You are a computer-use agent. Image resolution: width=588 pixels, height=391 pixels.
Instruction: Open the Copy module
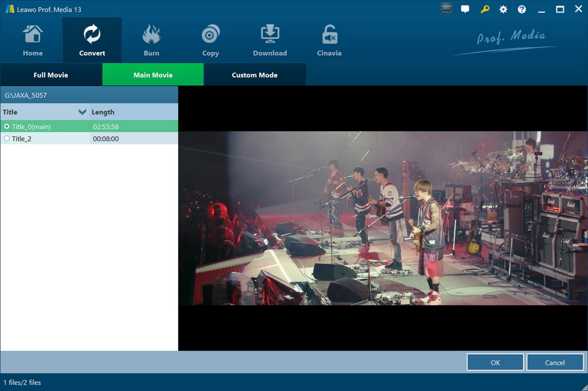point(210,39)
